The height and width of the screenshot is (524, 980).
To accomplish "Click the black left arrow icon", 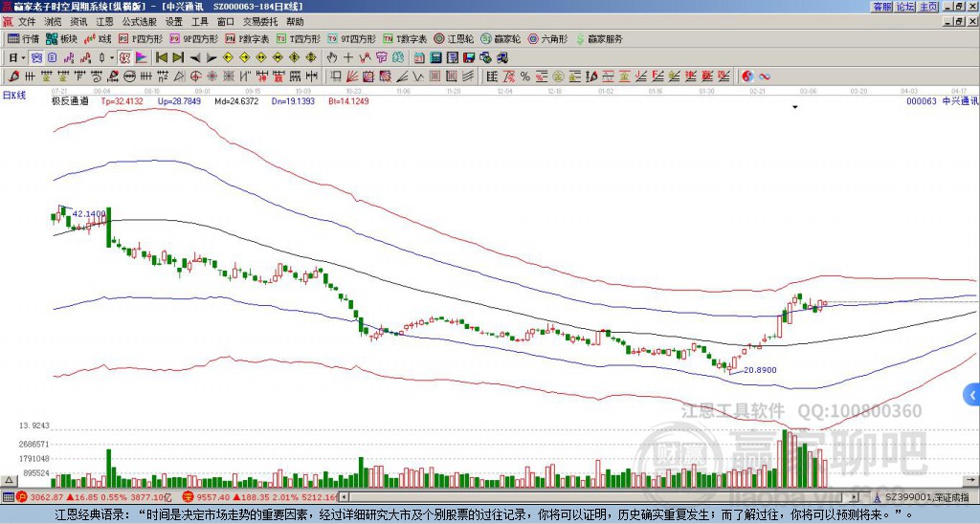I will coord(195,58).
